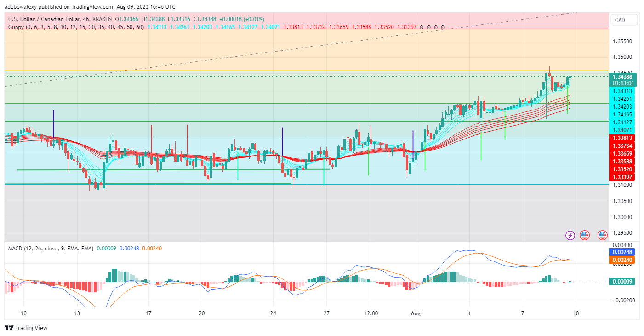Click the orange signal value label 0.00240
Viewport: 644px width, 336px height.
coord(621,260)
